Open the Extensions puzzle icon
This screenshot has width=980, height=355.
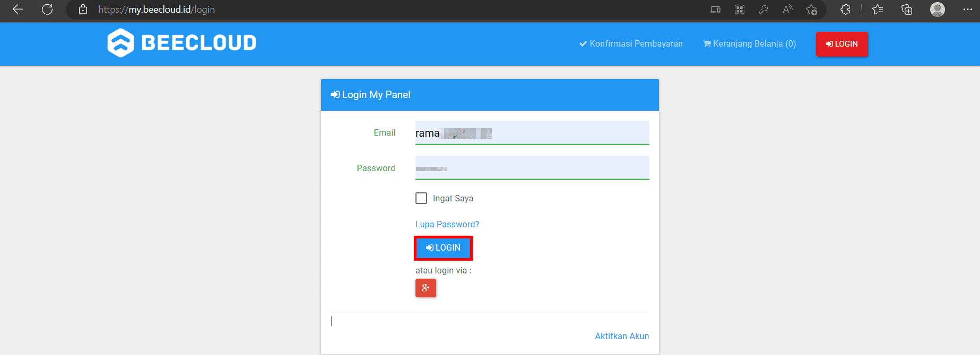pos(846,10)
